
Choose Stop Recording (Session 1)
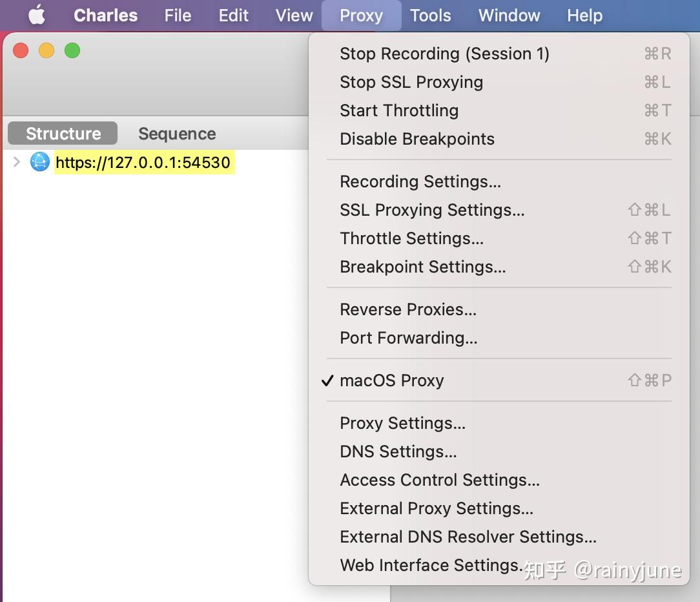pos(444,54)
